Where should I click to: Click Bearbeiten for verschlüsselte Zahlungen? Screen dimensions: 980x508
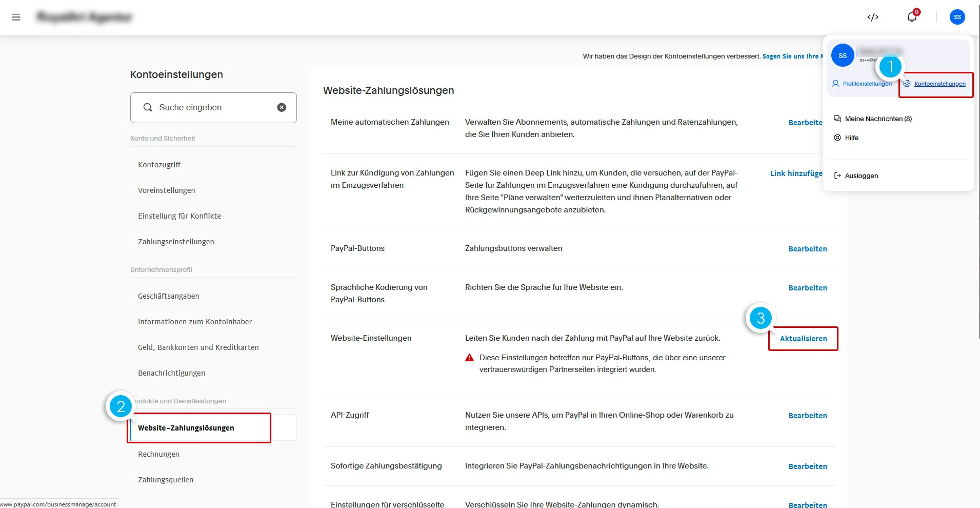pyautogui.click(x=808, y=505)
